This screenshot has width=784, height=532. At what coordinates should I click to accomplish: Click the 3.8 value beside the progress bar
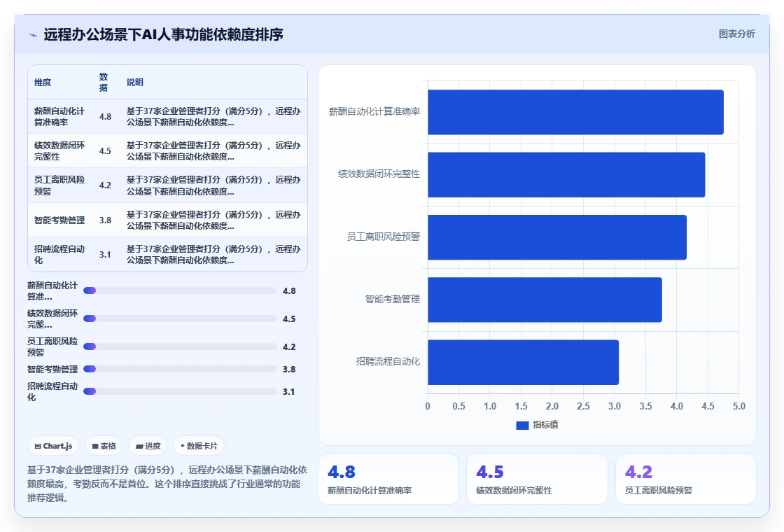(x=289, y=369)
